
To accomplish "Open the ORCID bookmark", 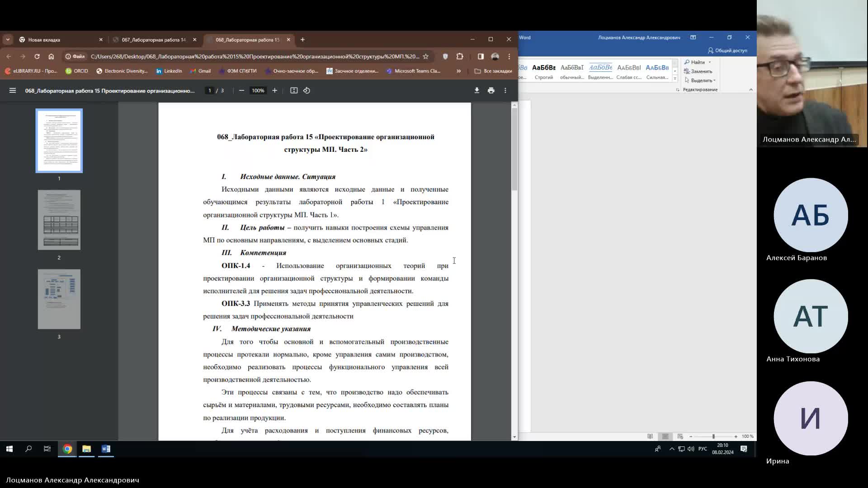I will [x=77, y=71].
